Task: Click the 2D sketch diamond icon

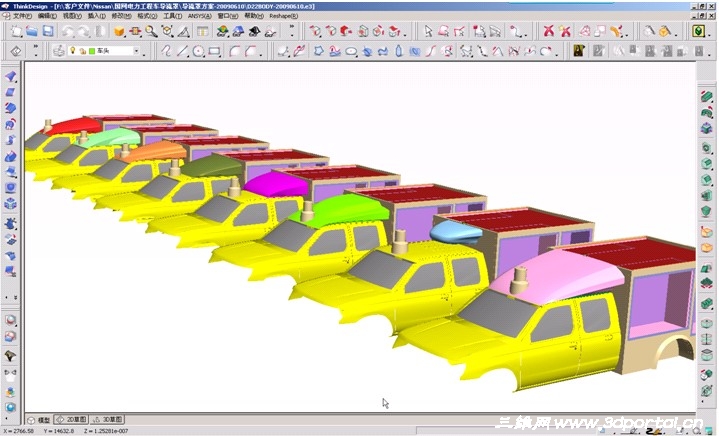Action: tap(16, 51)
